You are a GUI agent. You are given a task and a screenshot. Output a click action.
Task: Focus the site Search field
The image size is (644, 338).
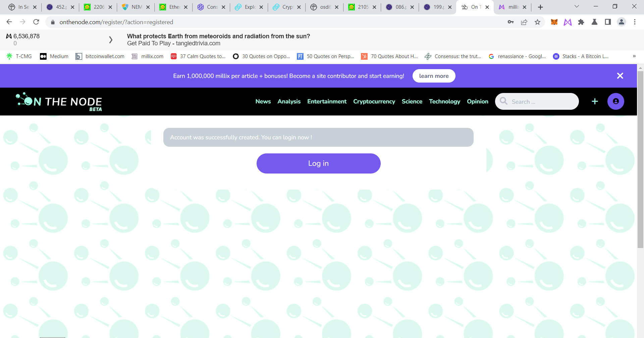[537, 101]
